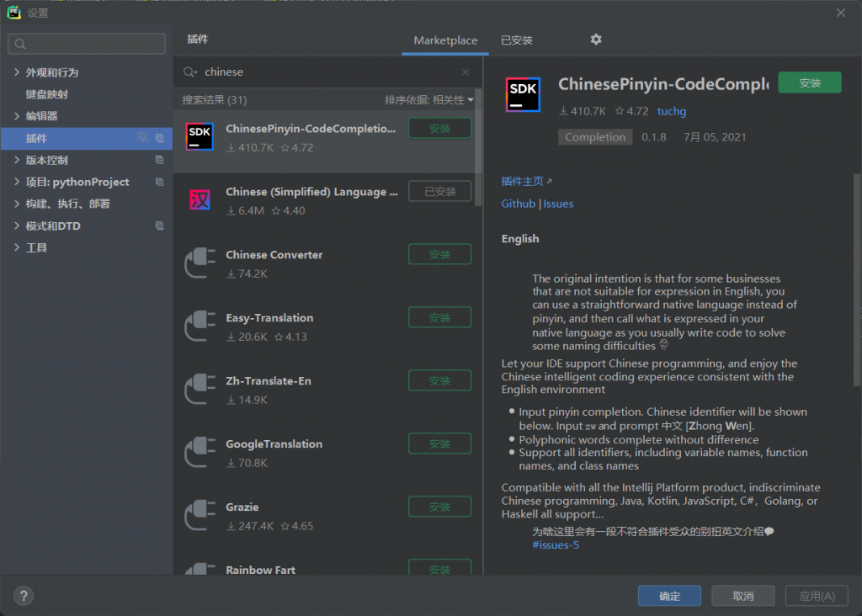Select 插件 in settings tree
Screen dimensions: 862x616
tap(87, 138)
